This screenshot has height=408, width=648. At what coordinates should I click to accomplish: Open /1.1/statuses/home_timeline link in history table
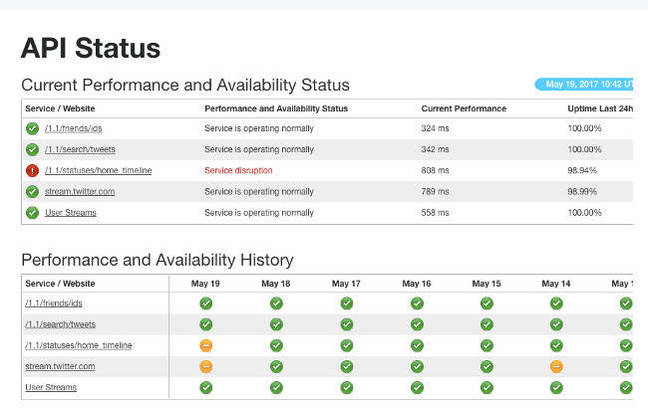coord(79,345)
